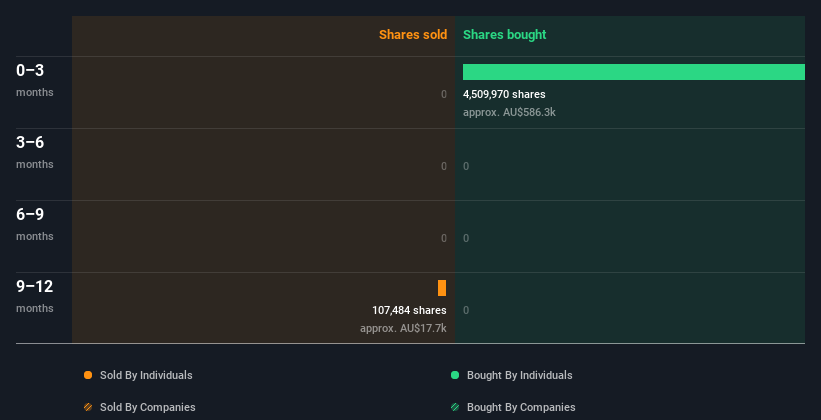The width and height of the screenshot is (821, 420).
Task: Click the 107,484 shares label
Action: click(409, 311)
